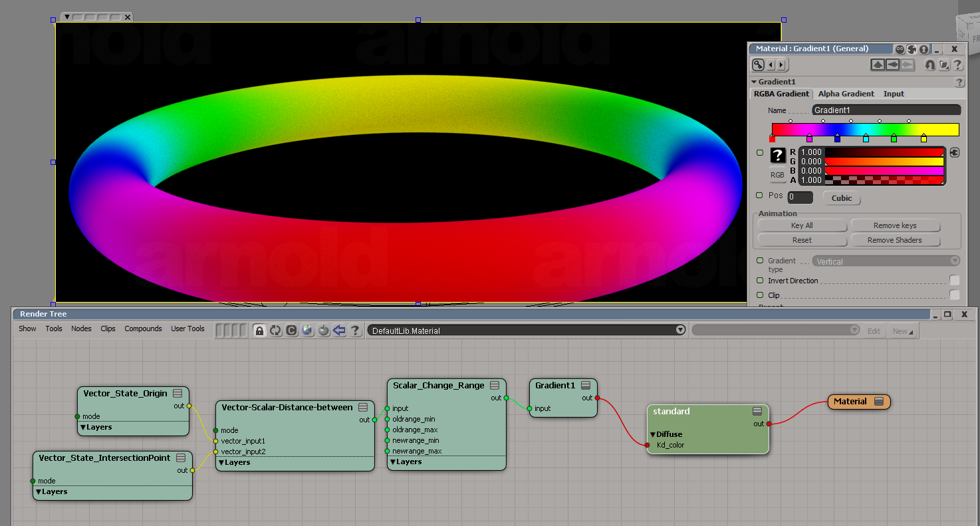Image resolution: width=980 pixels, height=526 pixels.
Task: Click the color picker question mark swatch
Action: point(778,156)
